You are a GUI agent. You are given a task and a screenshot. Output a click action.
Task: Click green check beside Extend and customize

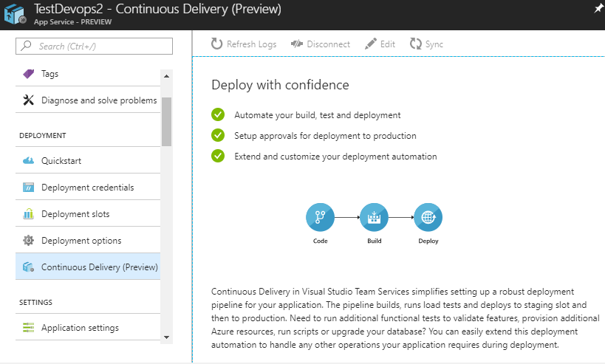218,157
